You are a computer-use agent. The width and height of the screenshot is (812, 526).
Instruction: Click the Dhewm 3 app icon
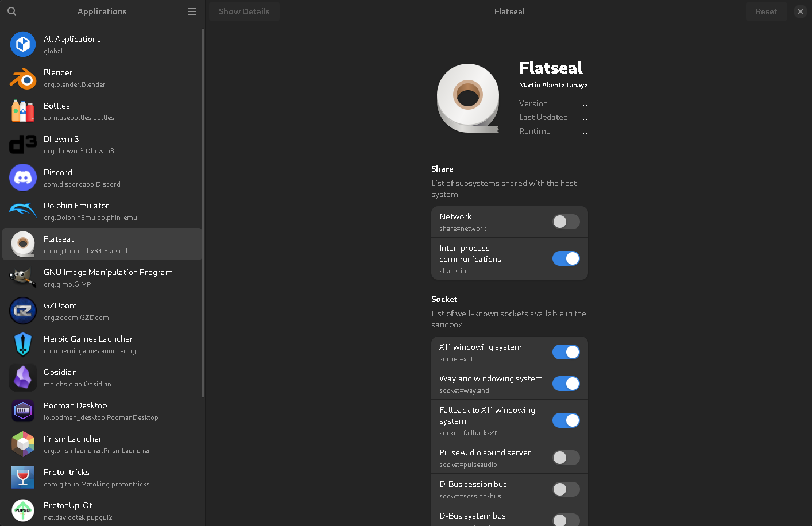click(x=23, y=144)
